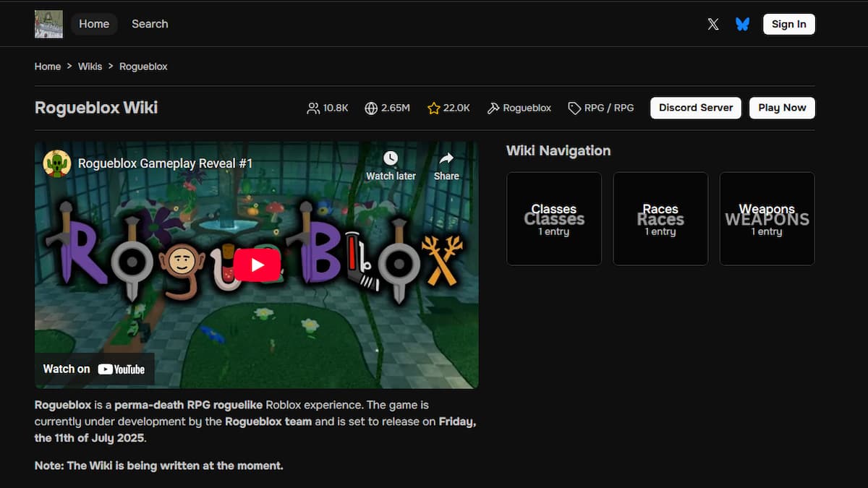Click Watch on YouTube link

click(94, 369)
